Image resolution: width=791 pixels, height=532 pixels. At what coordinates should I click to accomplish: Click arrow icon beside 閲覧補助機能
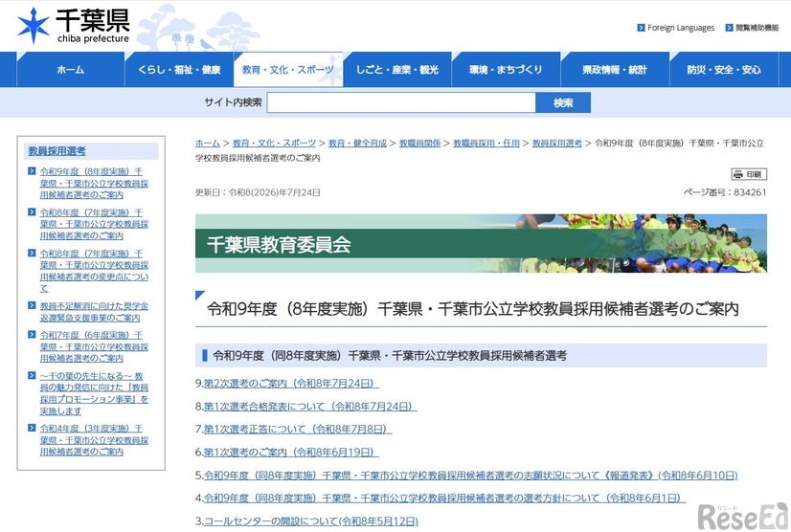[x=729, y=28]
